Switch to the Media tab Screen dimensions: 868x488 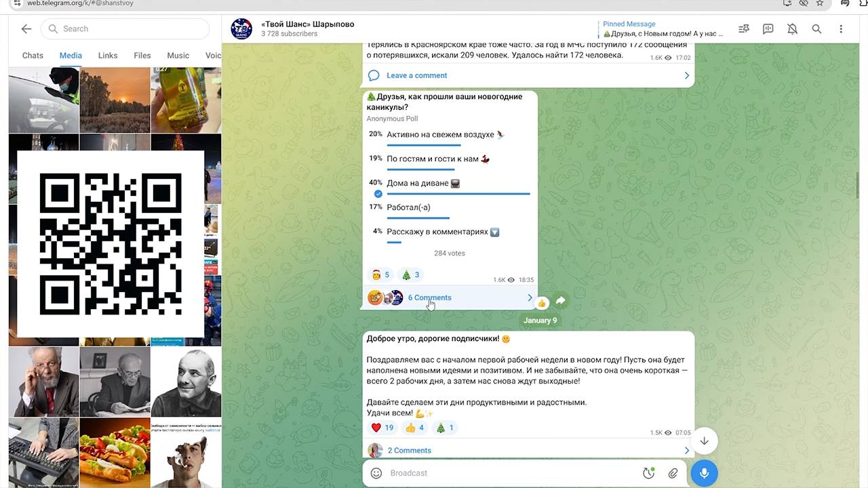[71, 56]
